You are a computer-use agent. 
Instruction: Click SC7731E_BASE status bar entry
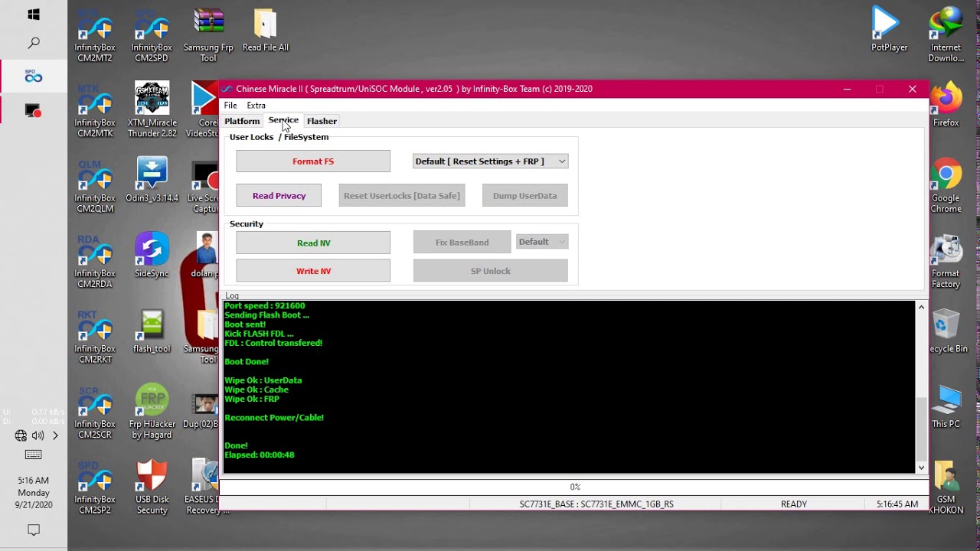(x=596, y=504)
